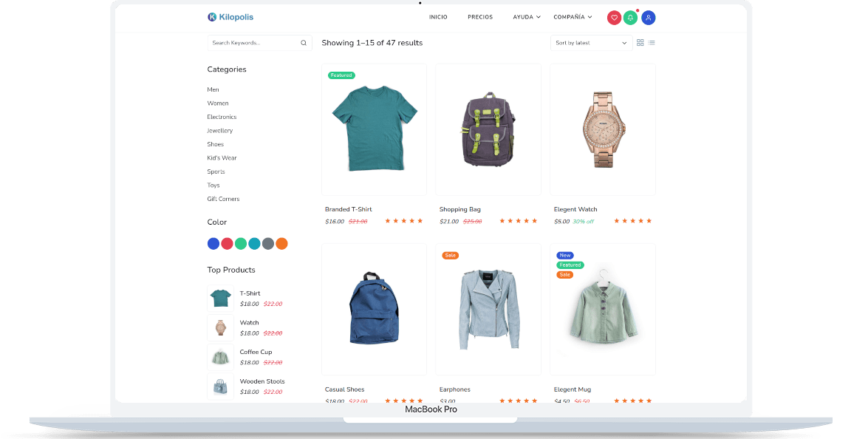The height and width of the screenshot is (439, 868).
Task: Open the Watch title in Top Products
Action: tap(249, 323)
